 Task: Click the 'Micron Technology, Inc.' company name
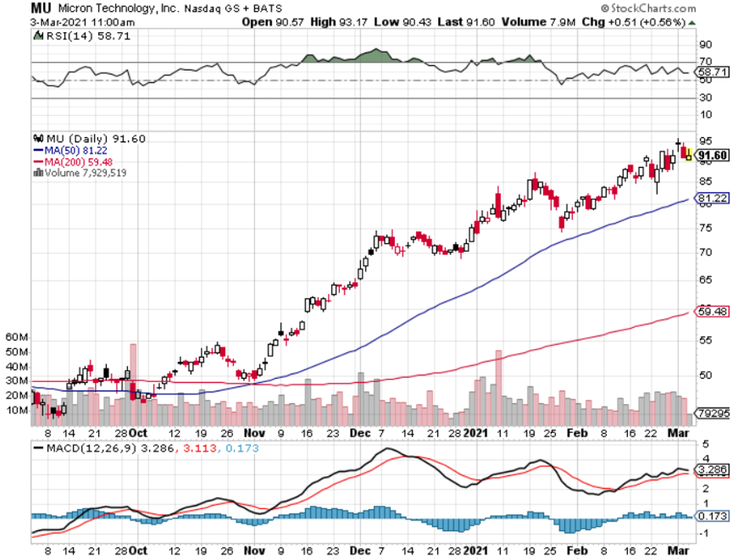tap(119, 9)
